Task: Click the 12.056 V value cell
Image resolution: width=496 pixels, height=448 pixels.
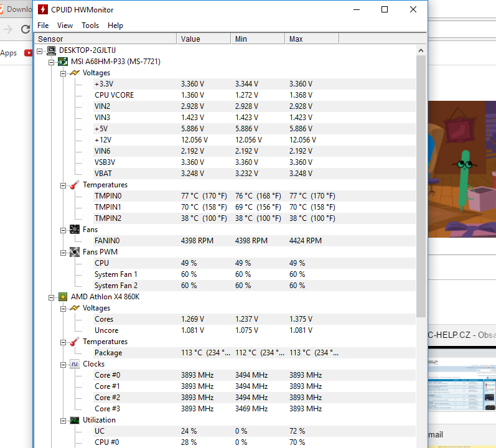Action: coord(194,140)
